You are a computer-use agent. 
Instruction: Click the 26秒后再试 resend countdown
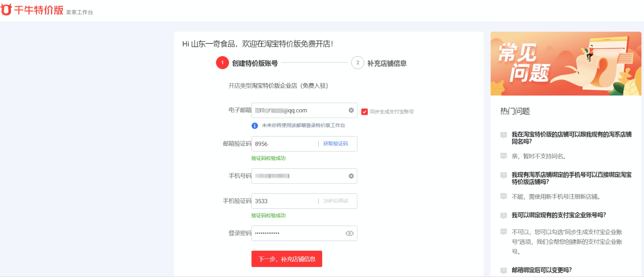(335, 201)
